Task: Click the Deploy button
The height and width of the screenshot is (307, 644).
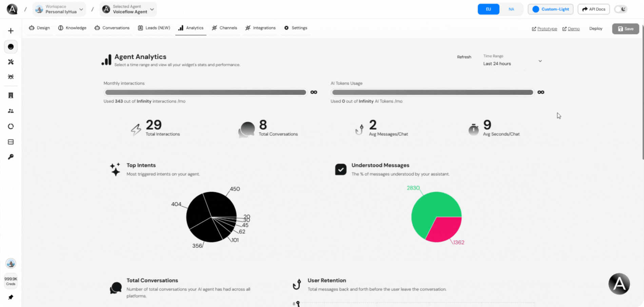Action: point(596,29)
